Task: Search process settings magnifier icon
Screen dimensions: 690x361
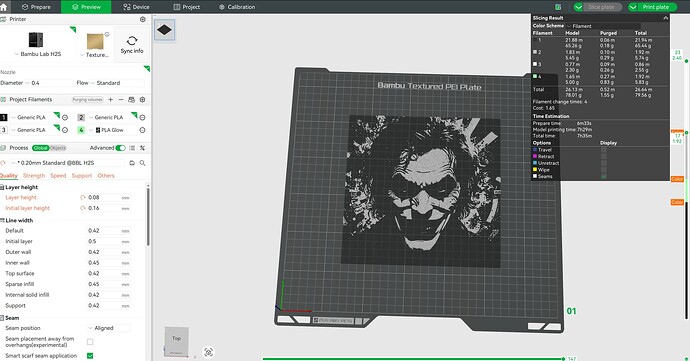Action: point(143,163)
